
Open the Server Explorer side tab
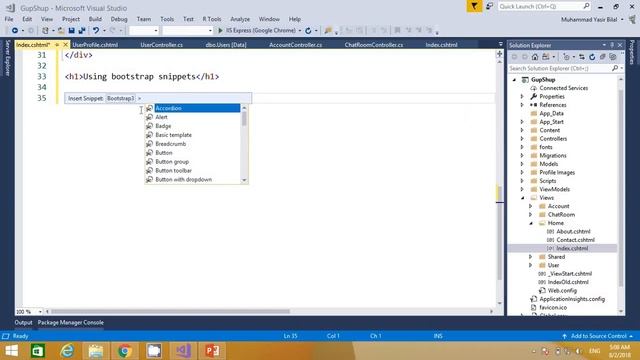click(x=7, y=58)
